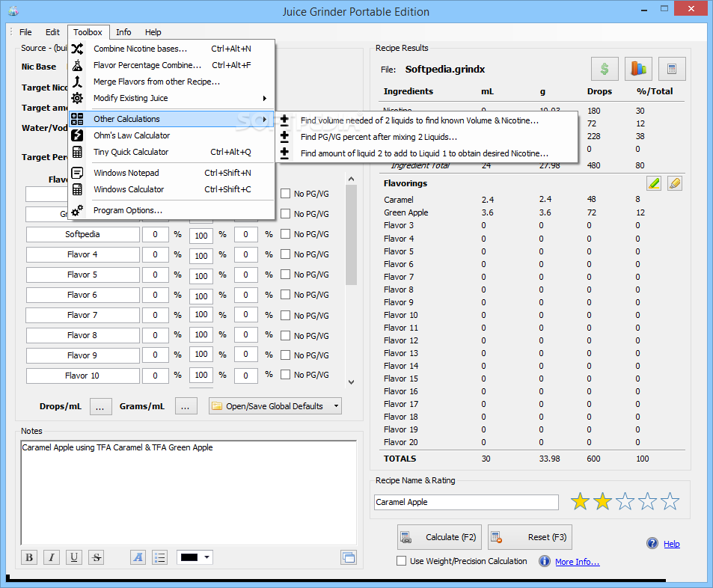
Task: Open the Open/Save Global Defaults dropdown
Action: [x=275, y=406]
